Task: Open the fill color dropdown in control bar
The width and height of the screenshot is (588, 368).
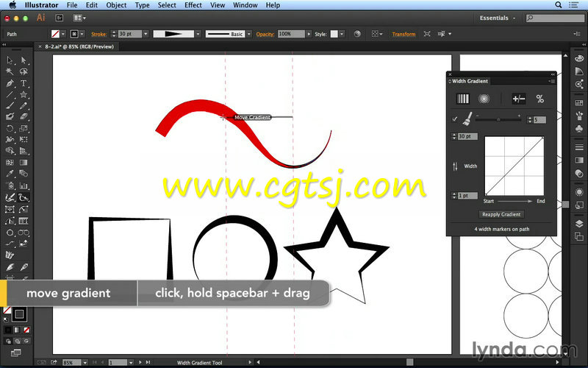Action: click(x=63, y=34)
